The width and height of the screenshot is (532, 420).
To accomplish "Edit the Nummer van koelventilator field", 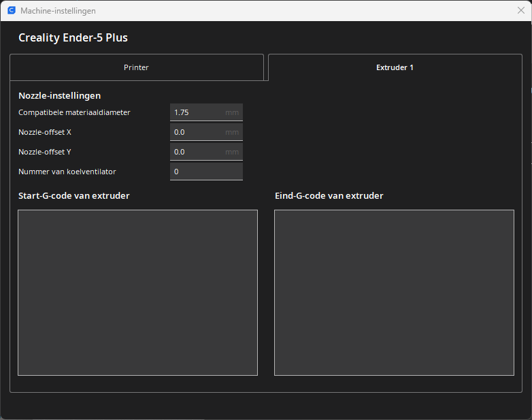I will point(206,172).
